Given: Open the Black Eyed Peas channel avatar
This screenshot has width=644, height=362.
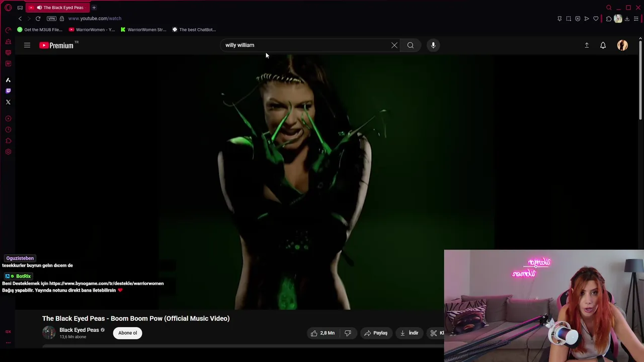Looking at the screenshot, I should click(x=49, y=333).
